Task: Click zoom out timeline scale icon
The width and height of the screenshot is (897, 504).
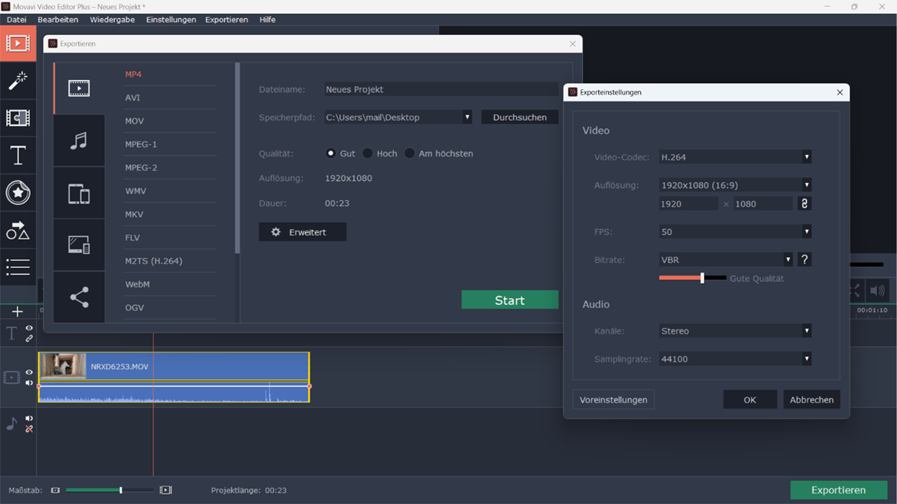Action: [55, 490]
